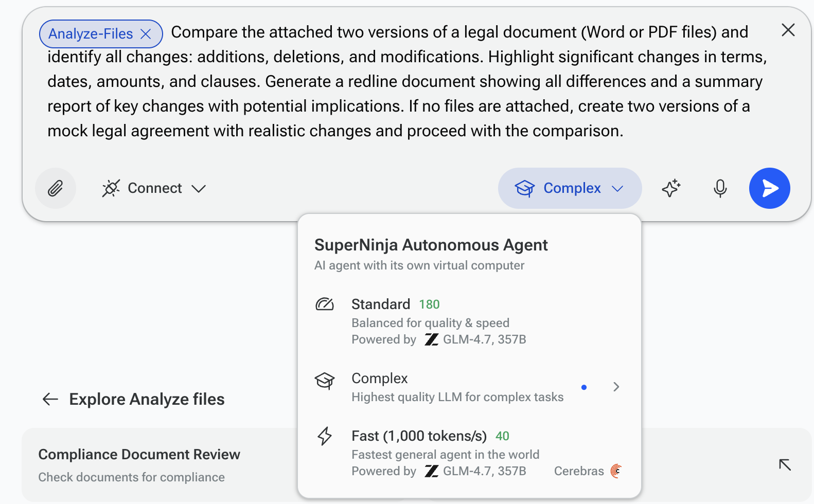Open the Connect integrations dropdown
Viewport: 814px width, 504px height.
[154, 188]
